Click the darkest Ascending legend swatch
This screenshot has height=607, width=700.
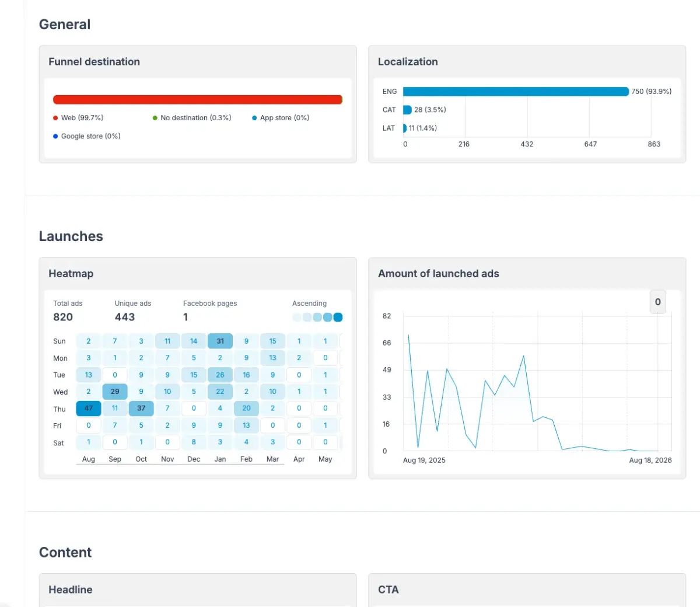(x=338, y=318)
